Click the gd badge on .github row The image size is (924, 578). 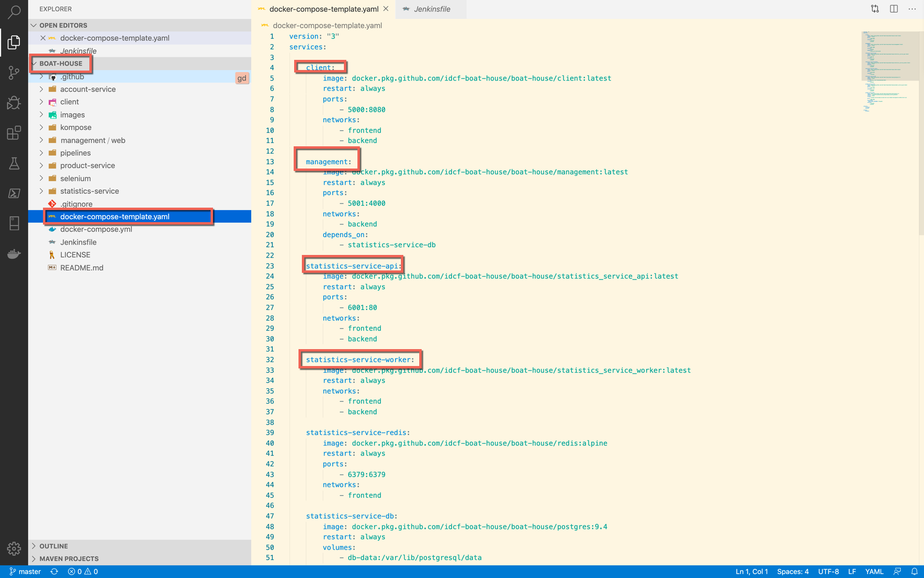(242, 78)
